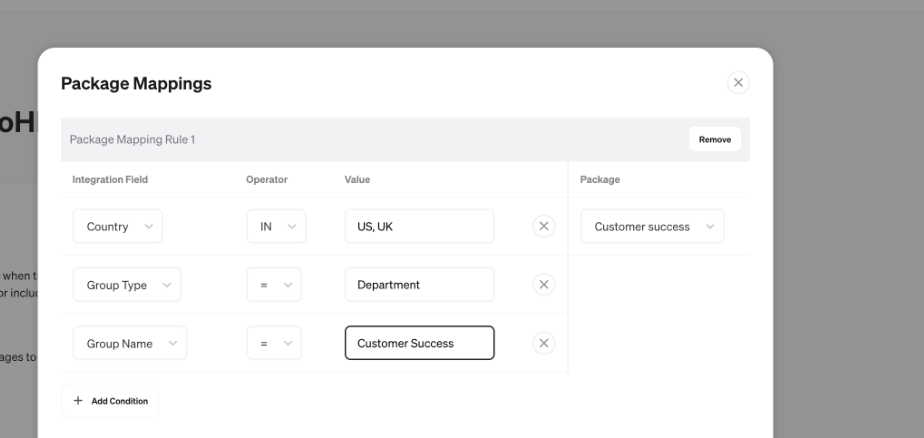The height and width of the screenshot is (438, 924).
Task: Open the IN operator dropdown
Action: [276, 226]
